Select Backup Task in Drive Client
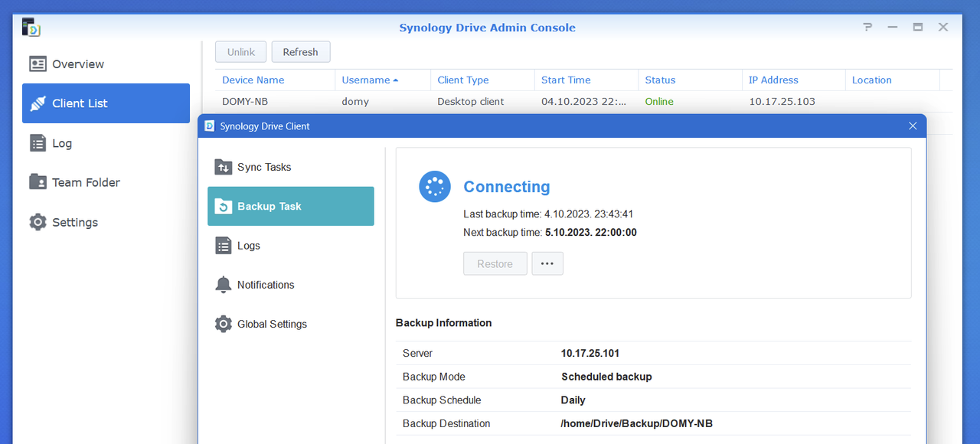The image size is (980, 444). 291,206
